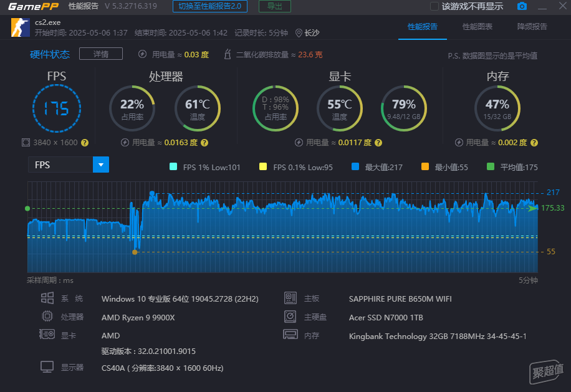Screen dimensions: 571x392
Task: Click the cs2.exe process name
Action: tap(48, 22)
